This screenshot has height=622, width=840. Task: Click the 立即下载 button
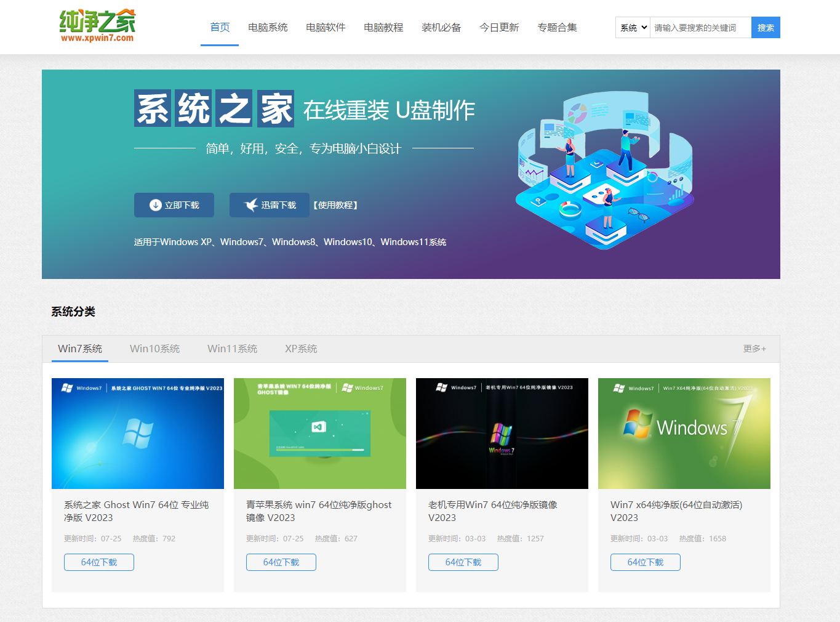(x=174, y=205)
